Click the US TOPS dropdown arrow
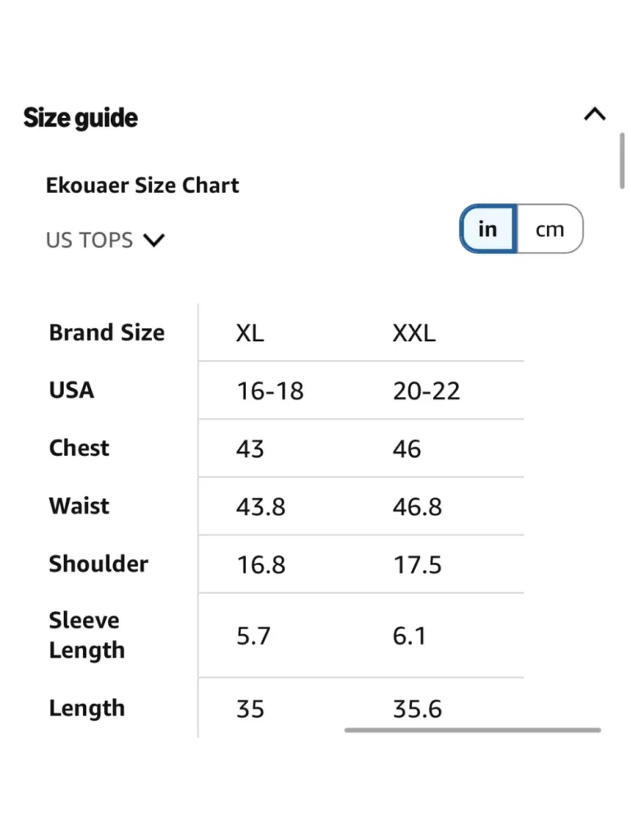Image resolution: width=630 pixels, height=840 pixels. click(154, 240)
